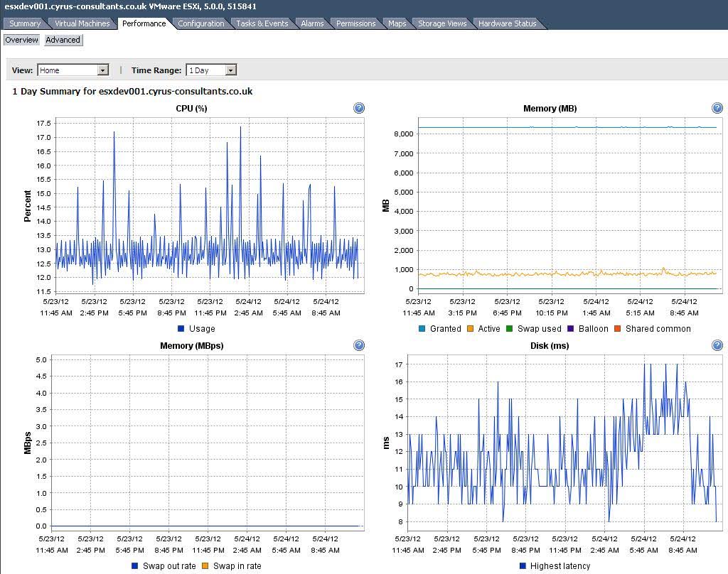Screen dimensions: 728x574
Task: Click the Disk (ms) chart title
Action: [550, 345]
